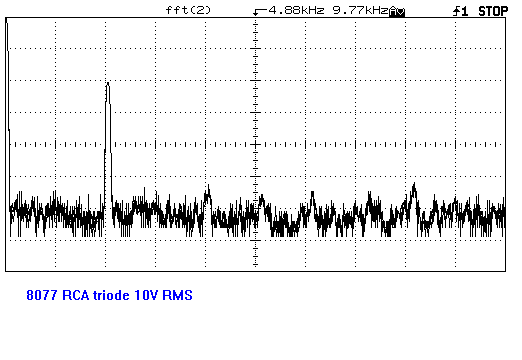The width and height of the screenshot is (522, 360).
Task: Select the 4.88kHz center frequency readout
Action: click(x=296, y=10)
